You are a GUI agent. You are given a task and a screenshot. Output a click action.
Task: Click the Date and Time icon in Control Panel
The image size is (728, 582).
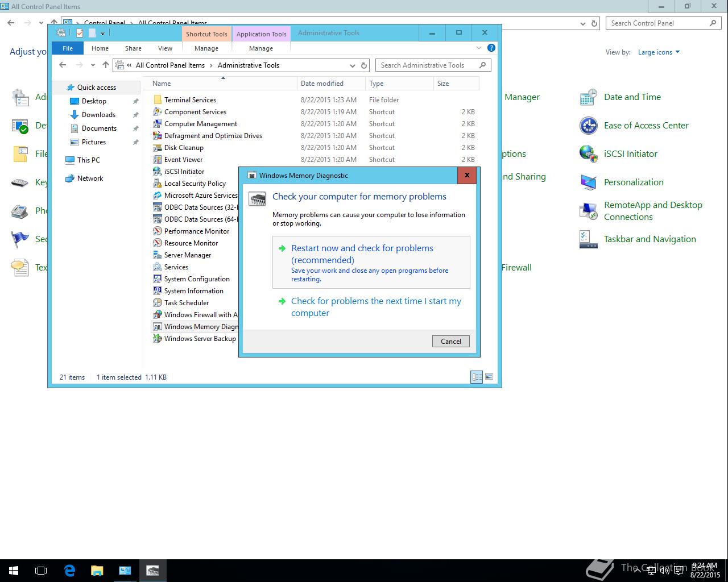click(x=588, y=97)
